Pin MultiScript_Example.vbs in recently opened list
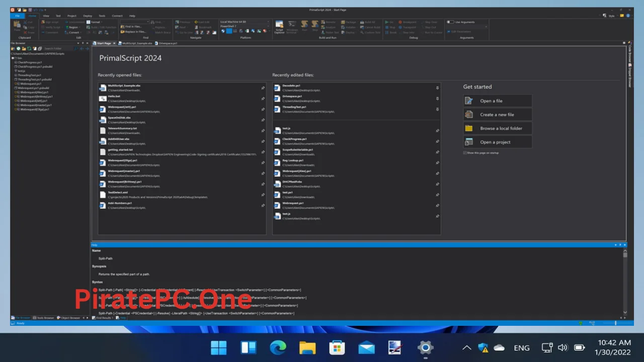The height and width of the screenshot is (362, 644). coord(263,88)
